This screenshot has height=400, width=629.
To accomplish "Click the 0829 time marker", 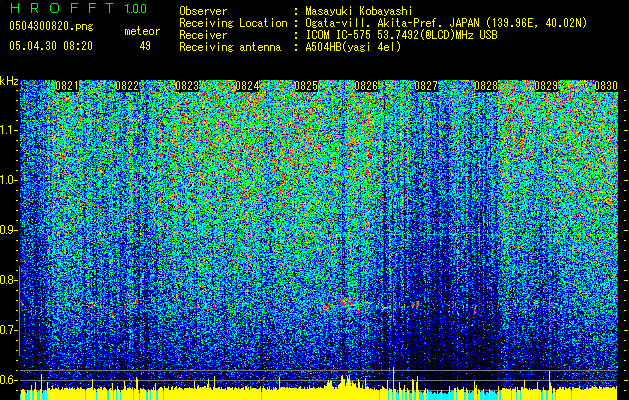I will [x=546, y=86].
